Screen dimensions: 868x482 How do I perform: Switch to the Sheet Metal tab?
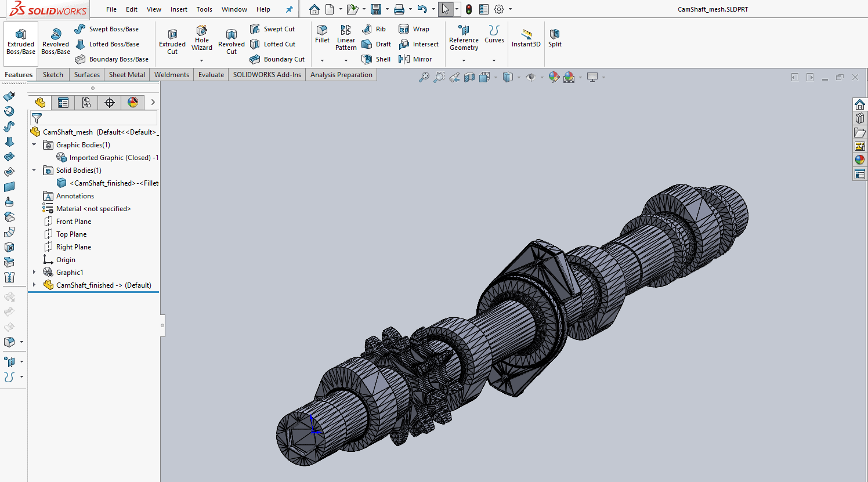(x=127, y=75)
